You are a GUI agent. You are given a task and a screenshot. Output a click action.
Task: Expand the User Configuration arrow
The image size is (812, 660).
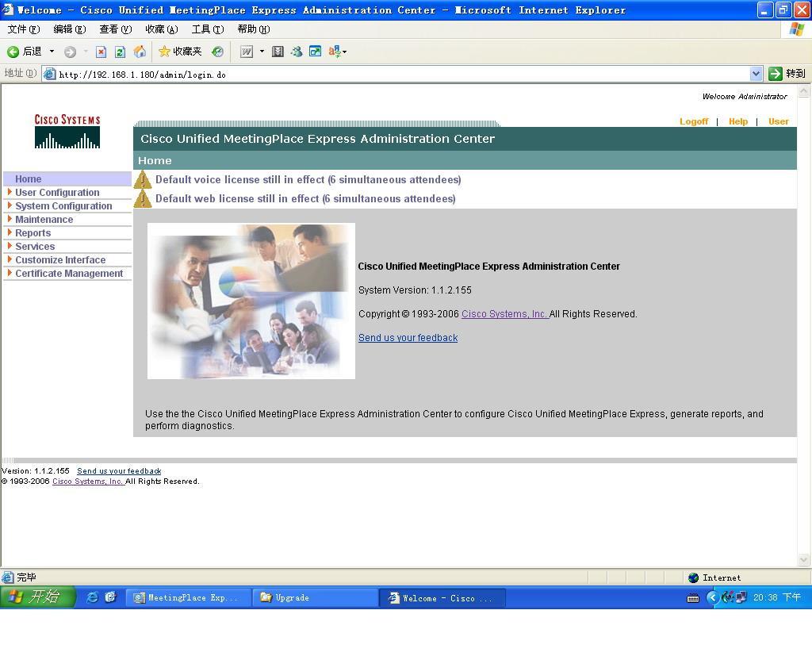click(x=10, y=192)
